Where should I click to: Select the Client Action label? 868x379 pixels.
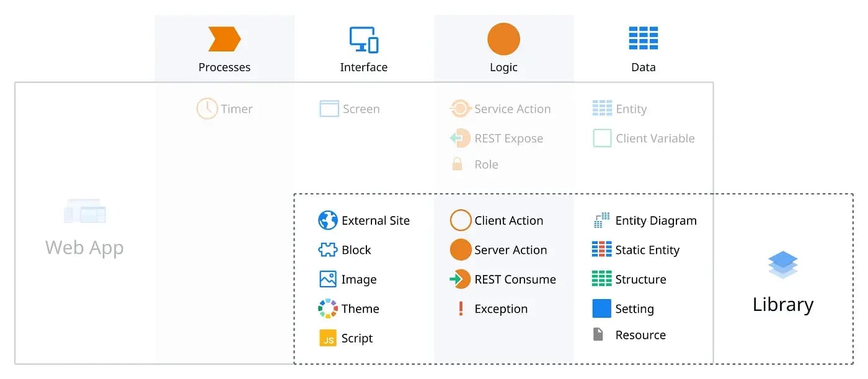click(x=508, y=220)
